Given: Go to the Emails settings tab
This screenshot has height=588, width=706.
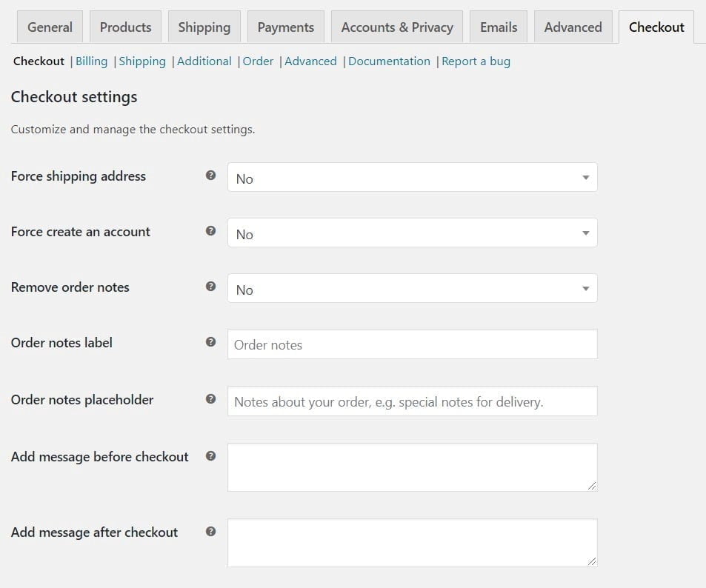Looking at the screenshot, I should (498, 27).
